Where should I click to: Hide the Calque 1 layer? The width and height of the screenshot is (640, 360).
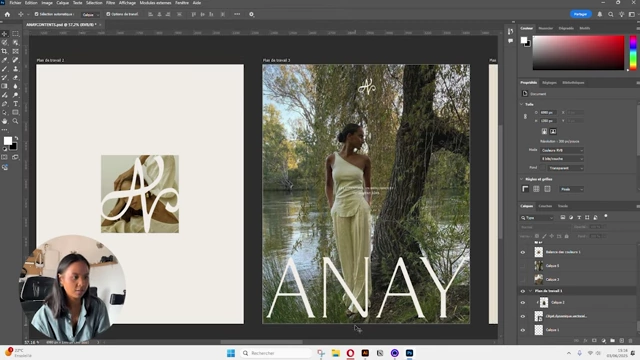[523, 330]
